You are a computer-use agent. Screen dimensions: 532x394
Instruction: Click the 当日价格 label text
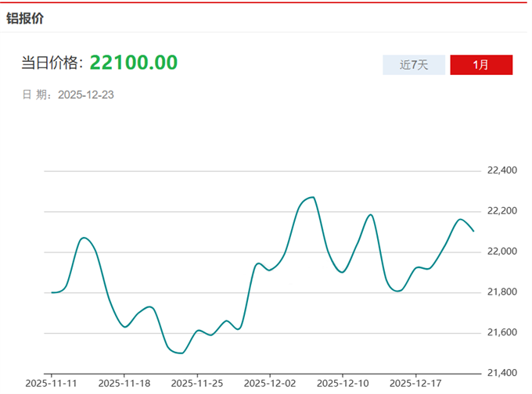(52, 63)
